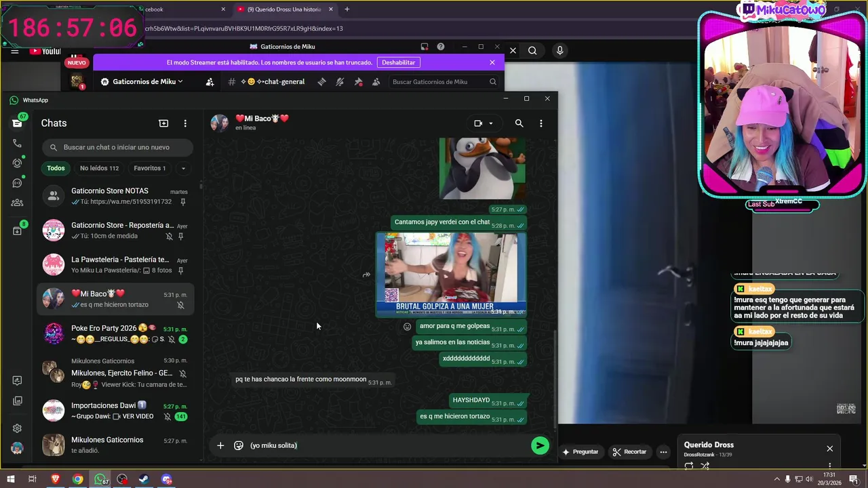Open the WhatsApp Calls sidebar icon

18,143
